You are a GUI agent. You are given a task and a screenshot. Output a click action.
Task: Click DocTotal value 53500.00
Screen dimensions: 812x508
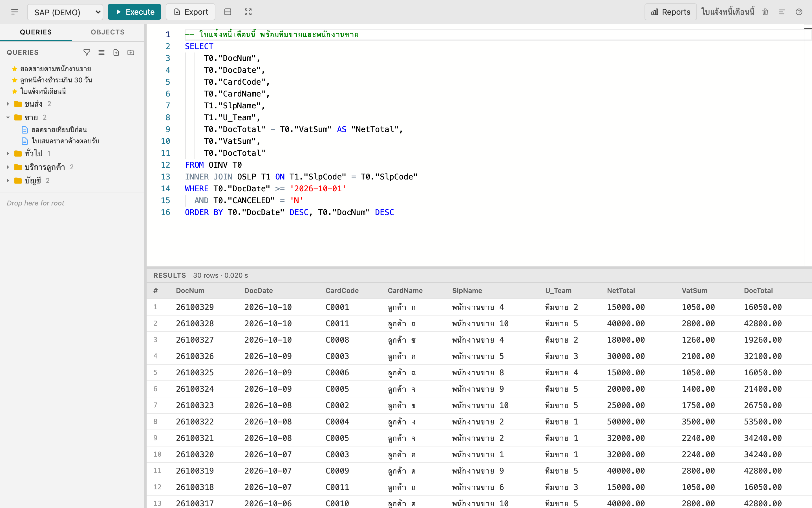tap(763, 422)
